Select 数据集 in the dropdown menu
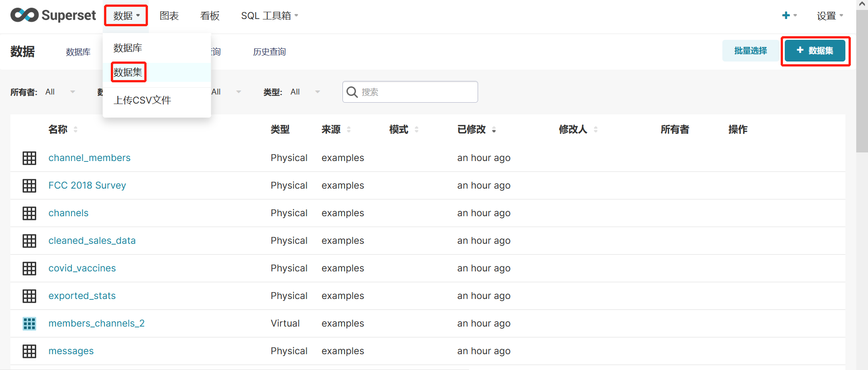This screenshot has width=868, height=370. point(157,72)
